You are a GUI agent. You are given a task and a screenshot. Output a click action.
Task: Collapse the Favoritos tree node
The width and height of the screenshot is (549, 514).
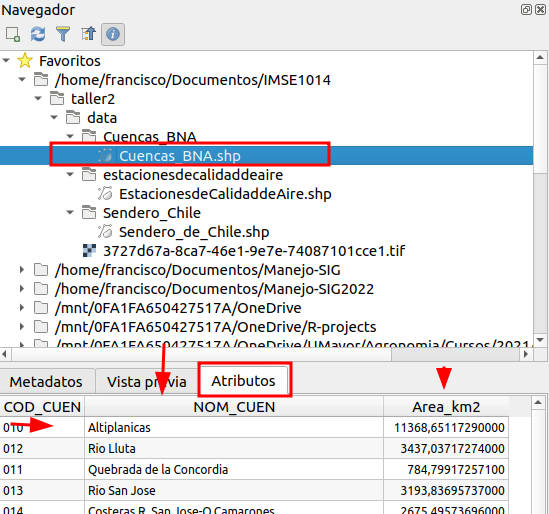[x=6, y=61]
